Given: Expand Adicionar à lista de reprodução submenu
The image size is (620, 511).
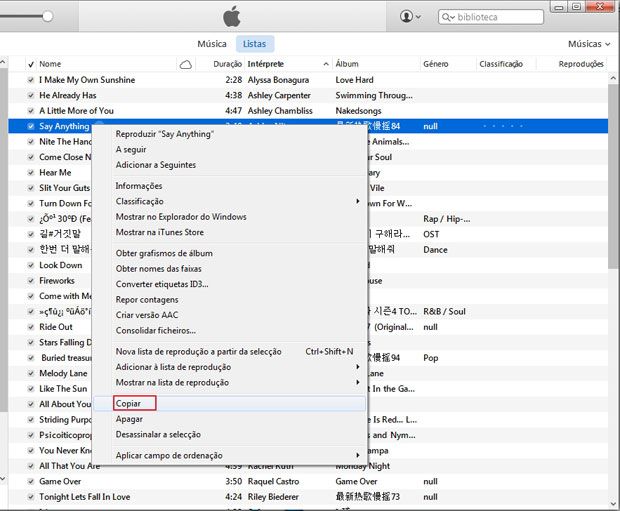Looking at the screenshot, I should tap(357, 367).
